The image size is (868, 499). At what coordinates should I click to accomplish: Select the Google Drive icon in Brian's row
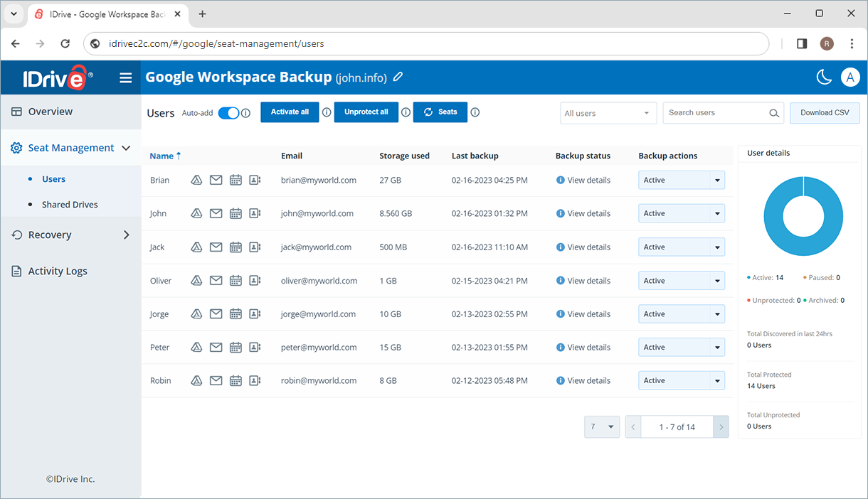tap(196, 180)
